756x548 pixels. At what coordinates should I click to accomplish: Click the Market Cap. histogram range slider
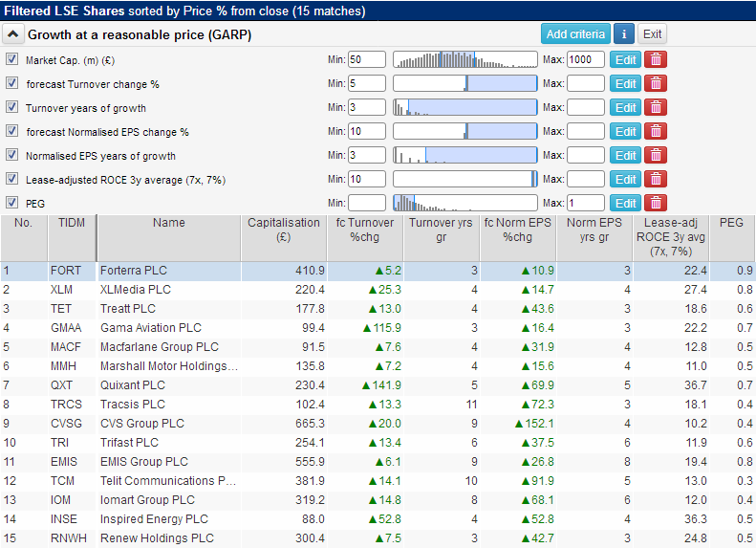[465, 59]
